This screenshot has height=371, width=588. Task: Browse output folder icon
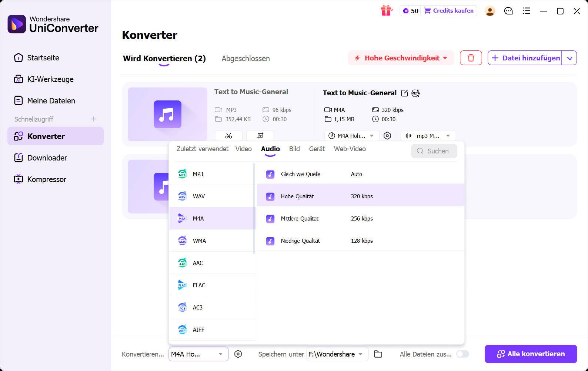(378, 354)
